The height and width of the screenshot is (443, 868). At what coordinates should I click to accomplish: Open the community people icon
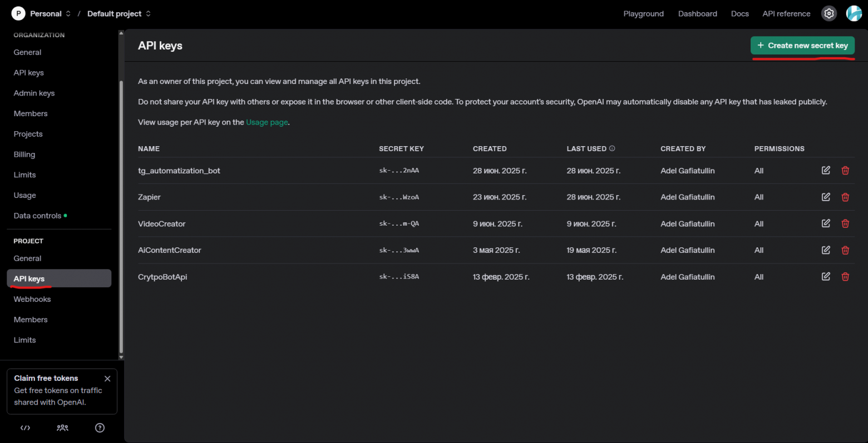(62, 427)
